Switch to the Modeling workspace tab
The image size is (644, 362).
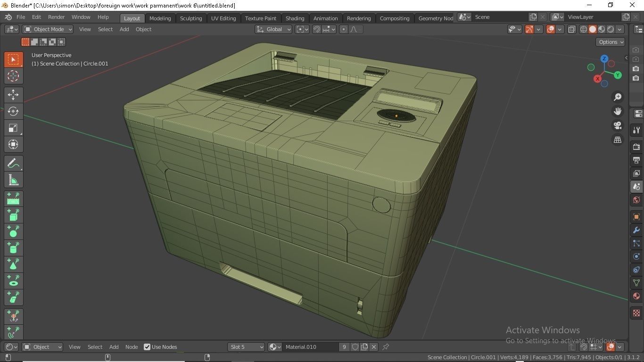coord(160,18)
